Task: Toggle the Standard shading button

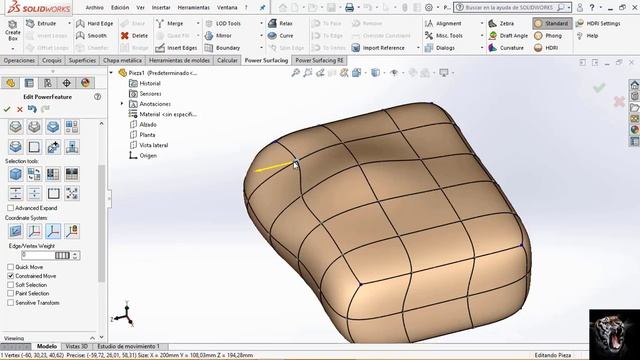Action: 552,24
